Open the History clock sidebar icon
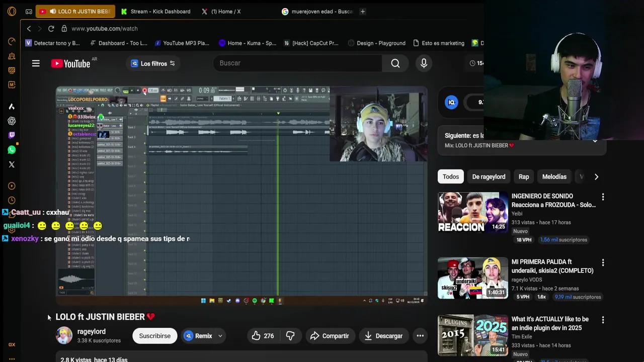 pyautogui.click(x=12, y=200)
